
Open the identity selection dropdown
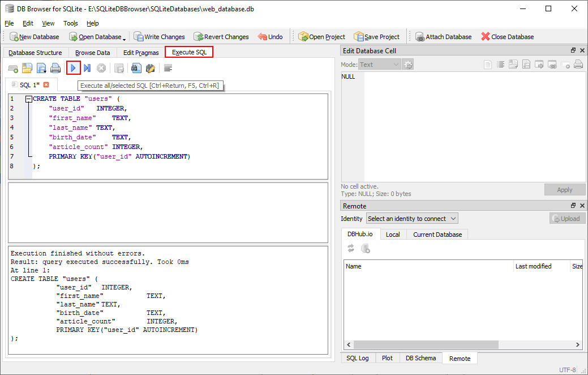coord(412,218)
